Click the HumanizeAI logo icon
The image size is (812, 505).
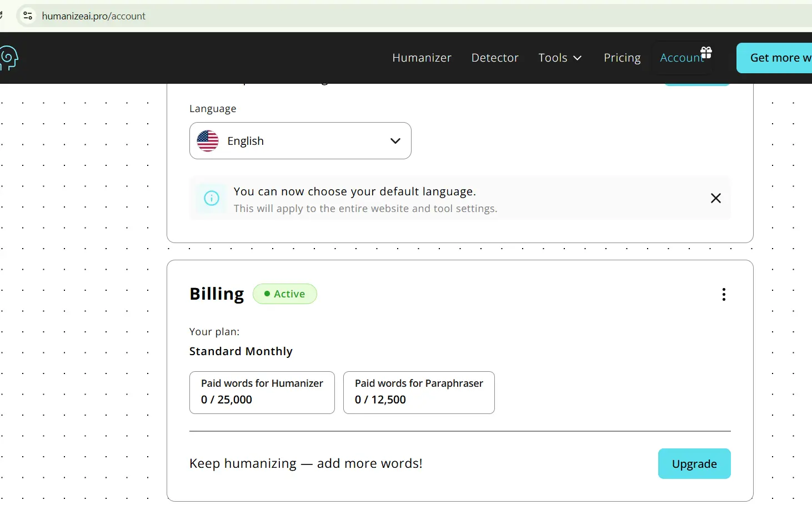(x=8, y=58)
